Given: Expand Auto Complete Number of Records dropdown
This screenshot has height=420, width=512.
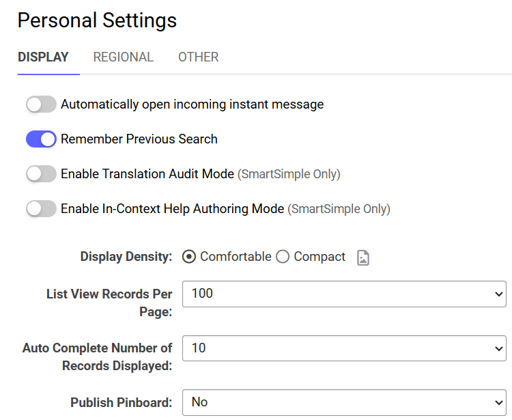Looking at the screenshot, I should [x=344, y=348].
